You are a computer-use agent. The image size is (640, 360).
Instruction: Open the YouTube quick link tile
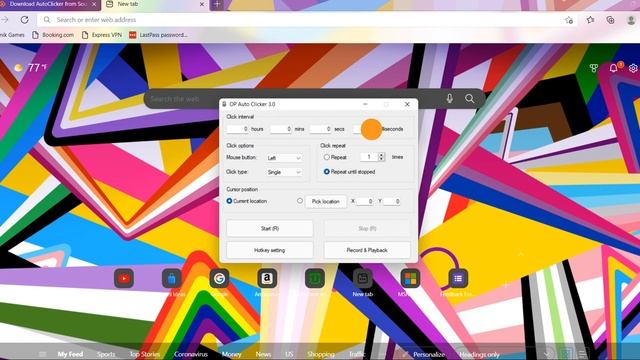click(x=124, y=279)
